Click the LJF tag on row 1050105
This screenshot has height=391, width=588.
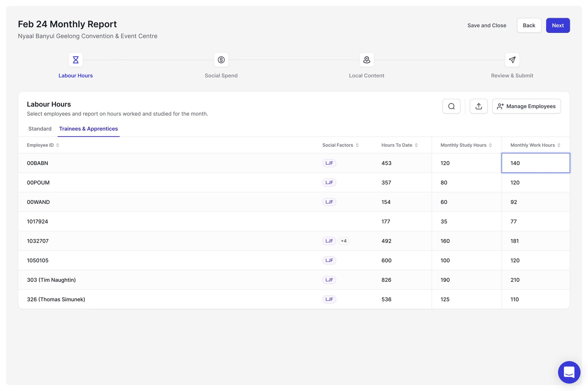point(329,260)
